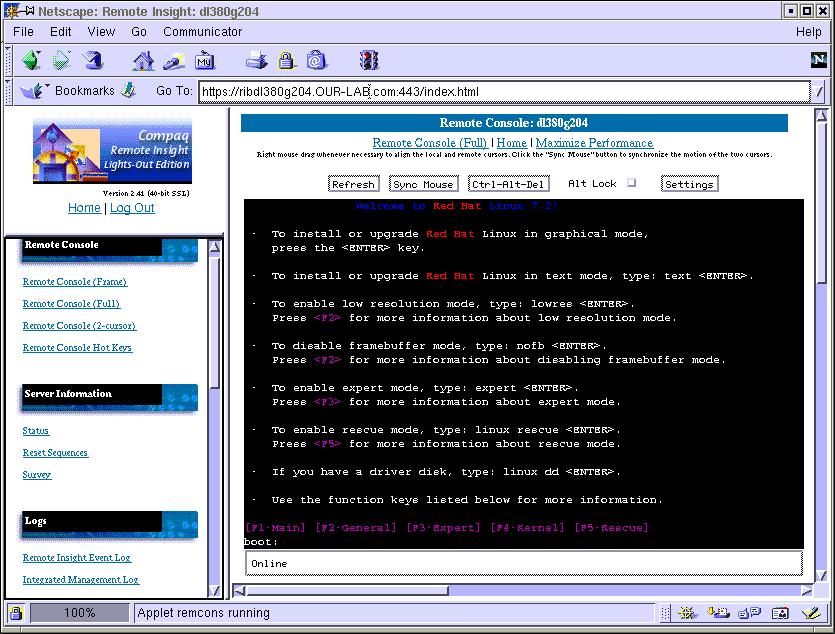Open the Remote Console (2-cursor) link
Viewport: 835px width, 634px height.
pos(79,326)
